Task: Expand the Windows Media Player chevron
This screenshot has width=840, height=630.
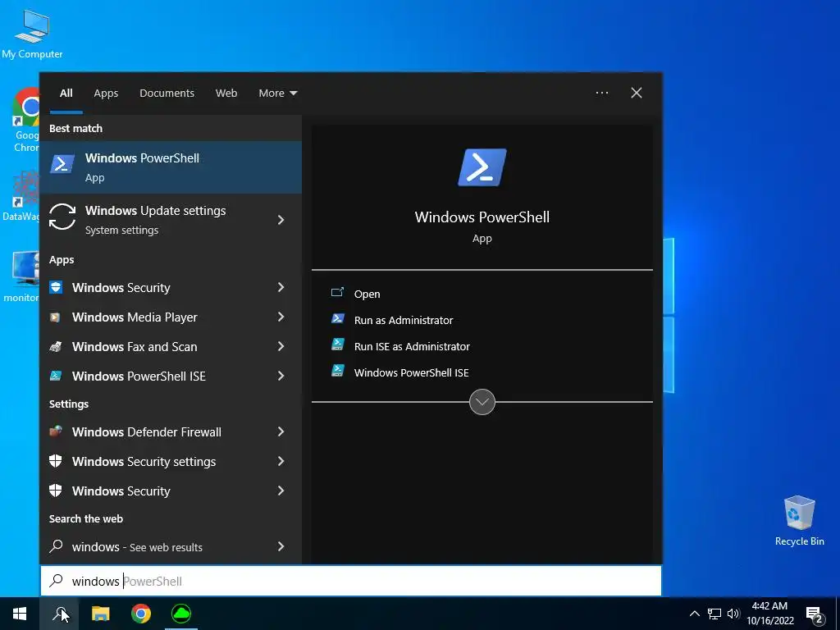Action: pos(281,317)
